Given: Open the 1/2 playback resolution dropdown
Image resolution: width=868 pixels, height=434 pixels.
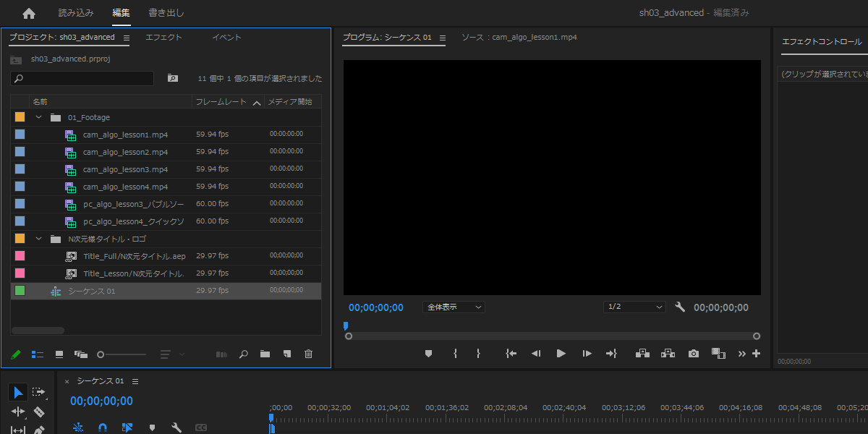Looking at the screenshot, I should tap(634, 307).
